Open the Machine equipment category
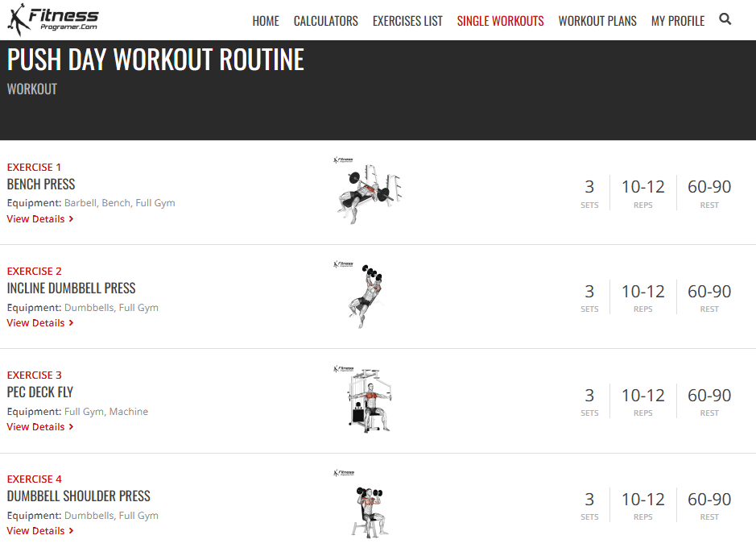Viewport: 756px width, 556px height. click(130, 411)
